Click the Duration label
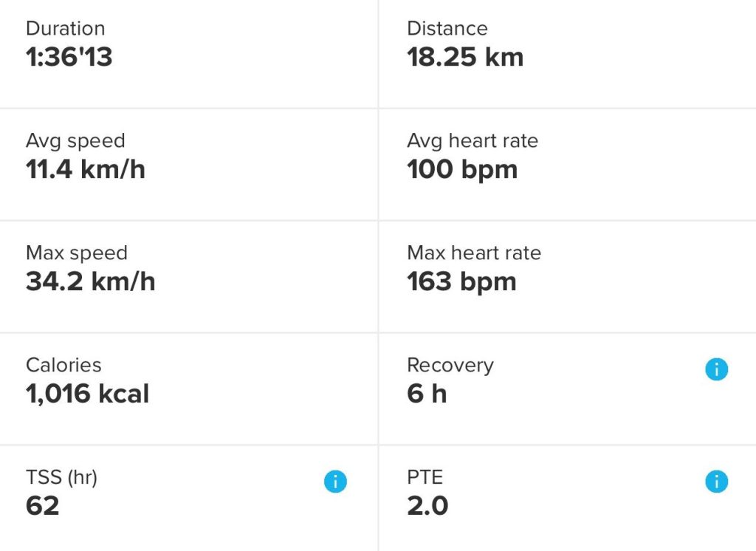 (66, 29)
